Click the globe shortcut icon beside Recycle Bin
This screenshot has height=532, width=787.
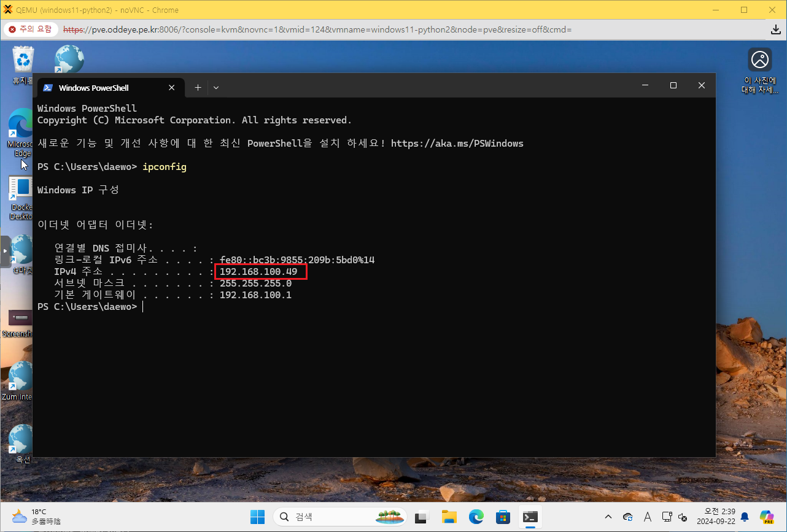point(69,60)
